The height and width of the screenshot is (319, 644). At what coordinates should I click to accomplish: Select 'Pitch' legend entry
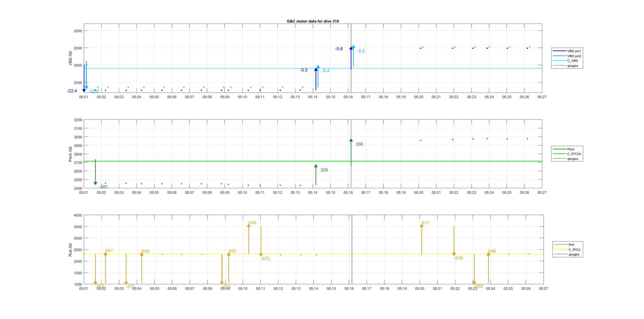tap(564, 149)
